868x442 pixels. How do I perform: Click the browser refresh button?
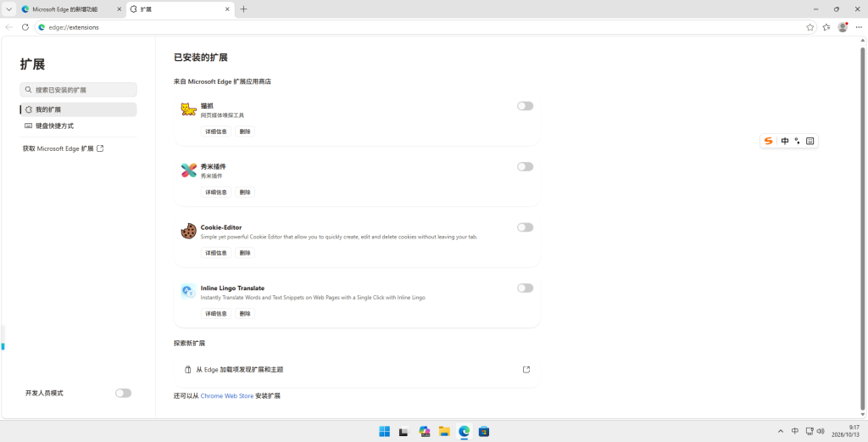click(25, 27)
